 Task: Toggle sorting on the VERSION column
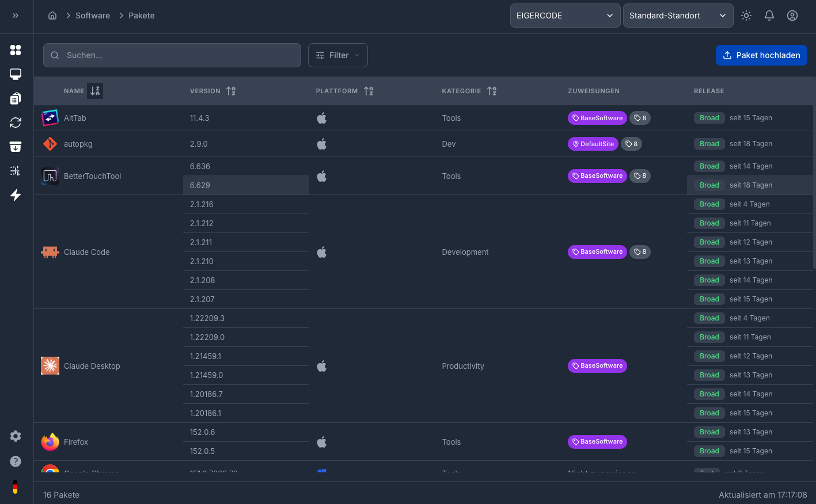click(231, 91)
